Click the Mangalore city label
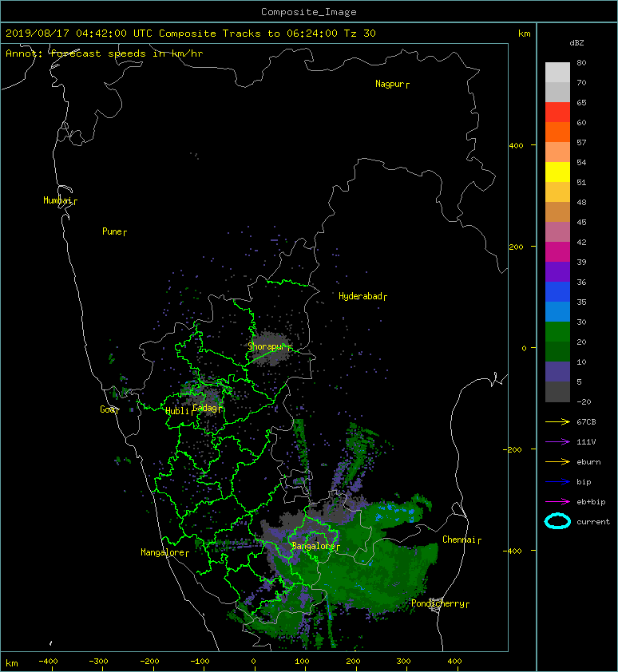Screen dimensions: 618x672 click(x=163, y=552)
